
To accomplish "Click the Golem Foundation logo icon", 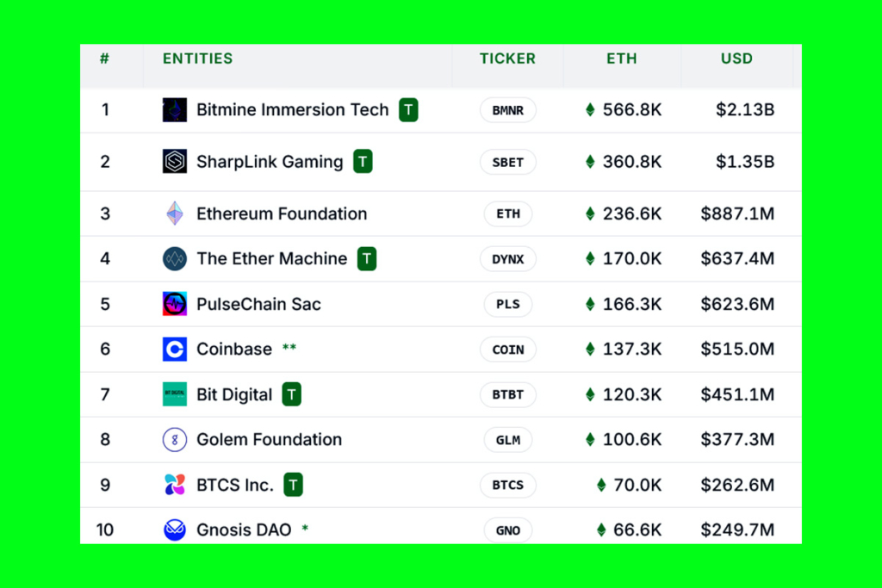I will [175, 440].
